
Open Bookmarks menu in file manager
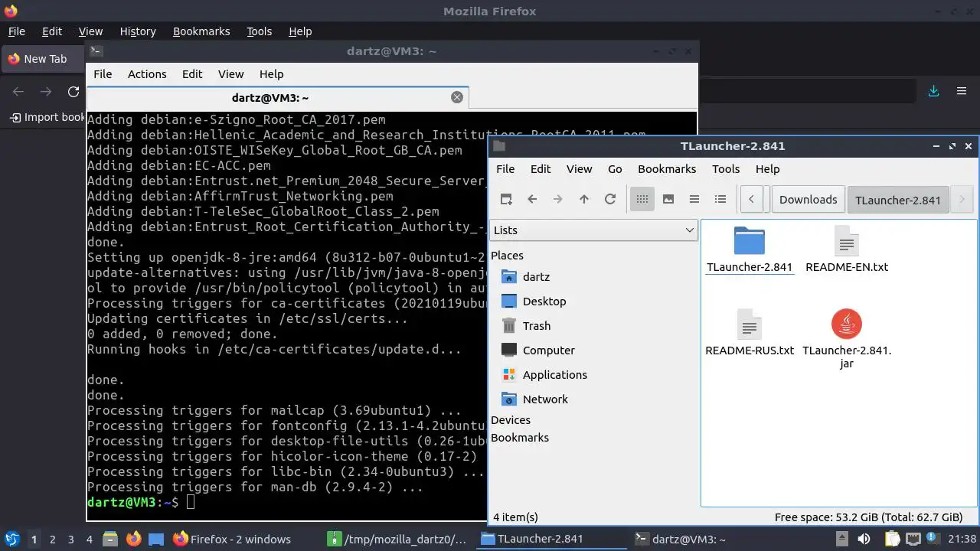[667, 169]
